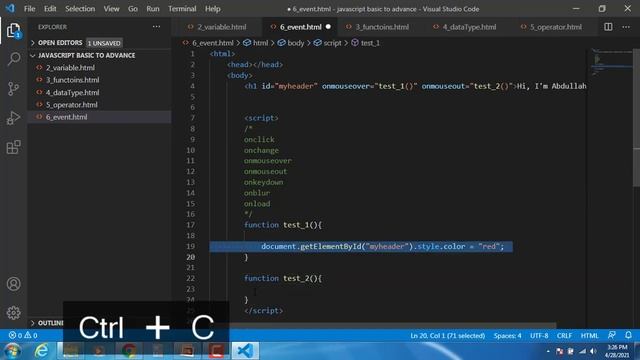Open the File menu
This screenshot has width=640, height=360.
coord(29,9)
